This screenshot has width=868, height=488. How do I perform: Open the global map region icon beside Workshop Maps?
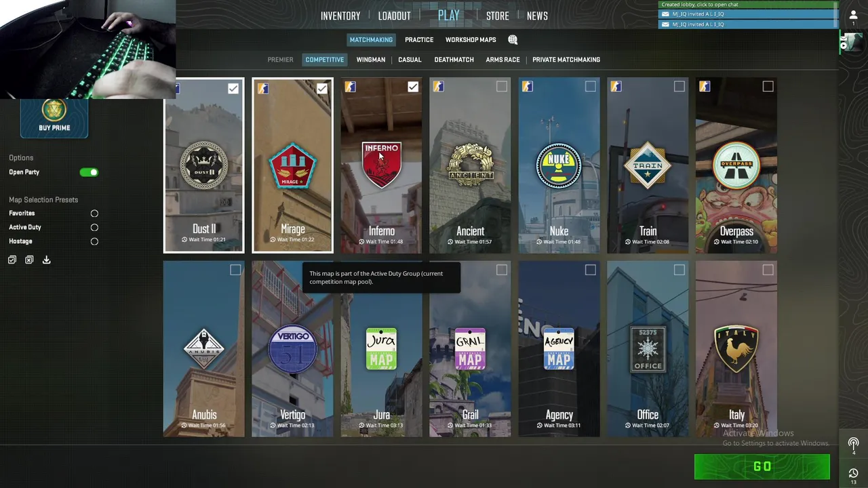coord(513,40)
